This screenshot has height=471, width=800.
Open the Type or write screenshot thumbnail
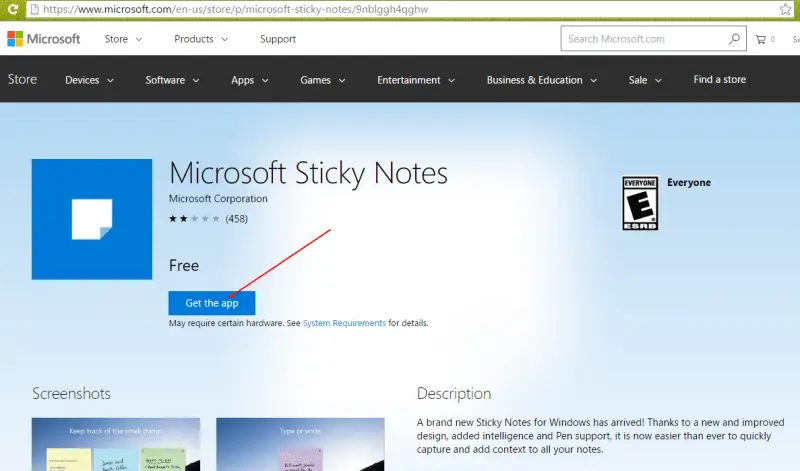tap(300, 444)
